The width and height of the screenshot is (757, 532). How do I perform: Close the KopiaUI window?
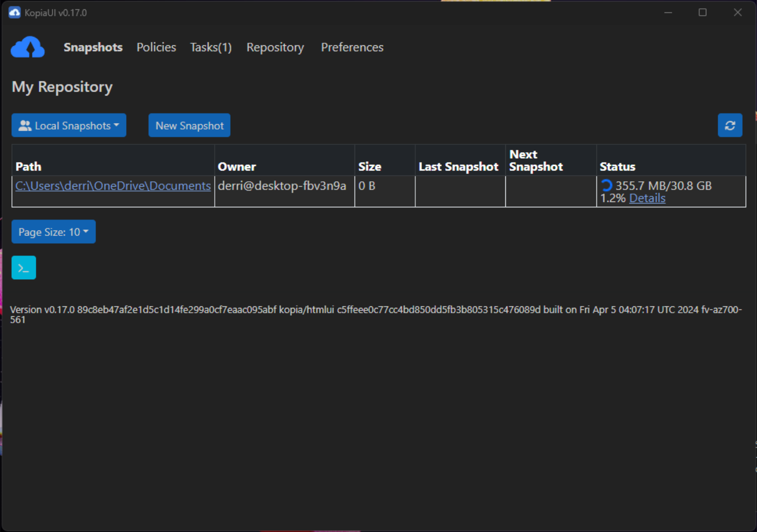pyautogui.click(x=738, y=13)
